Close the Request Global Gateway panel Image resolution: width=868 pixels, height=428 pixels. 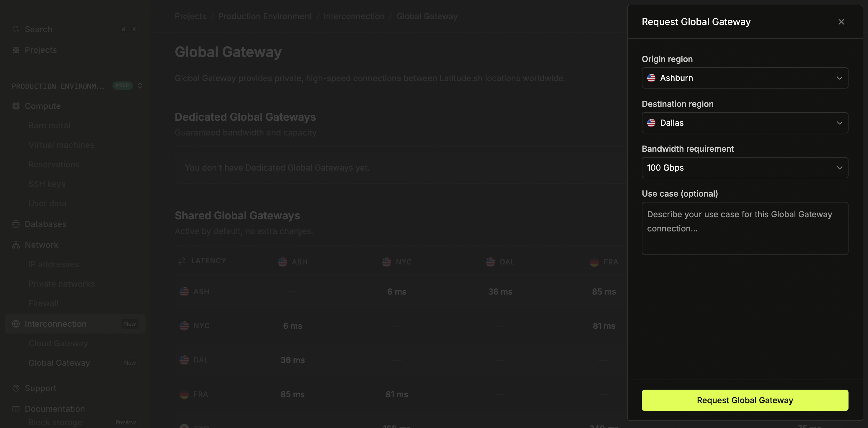(x=841, y=22)
